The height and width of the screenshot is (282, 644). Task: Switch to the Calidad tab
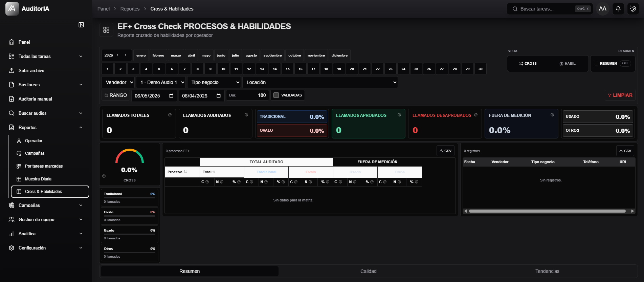pos(369,271)
